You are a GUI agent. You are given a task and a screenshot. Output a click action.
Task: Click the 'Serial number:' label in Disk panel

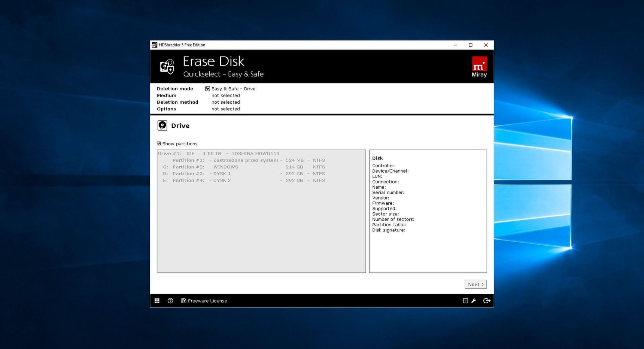(388, 192)
